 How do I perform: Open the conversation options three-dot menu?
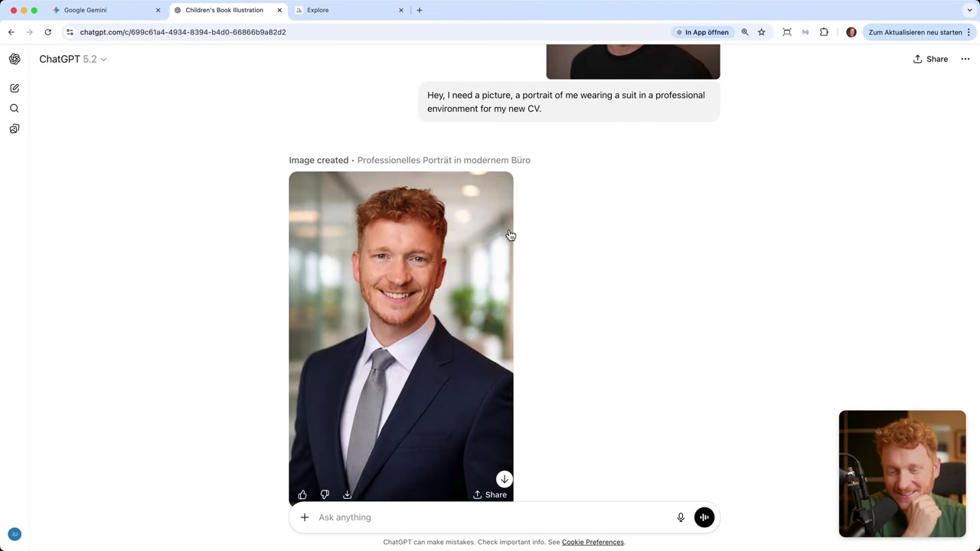965,59
